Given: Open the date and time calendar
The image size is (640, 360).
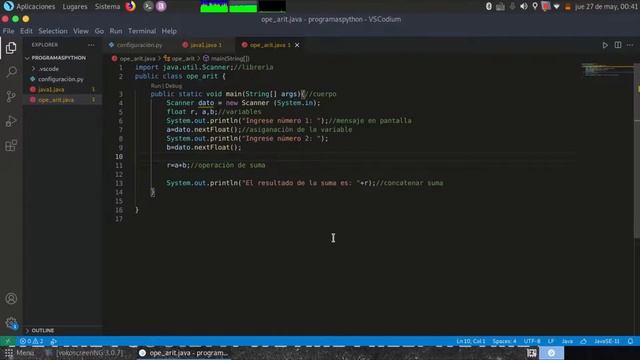Looking at the screenshot, I should click(x=606, y=7).
